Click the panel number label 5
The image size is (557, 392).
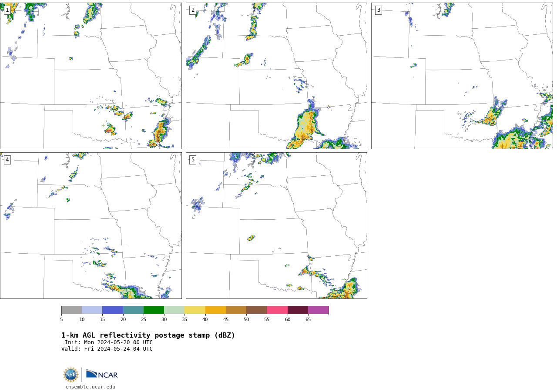pyautogui.click(x=193, y=160)
